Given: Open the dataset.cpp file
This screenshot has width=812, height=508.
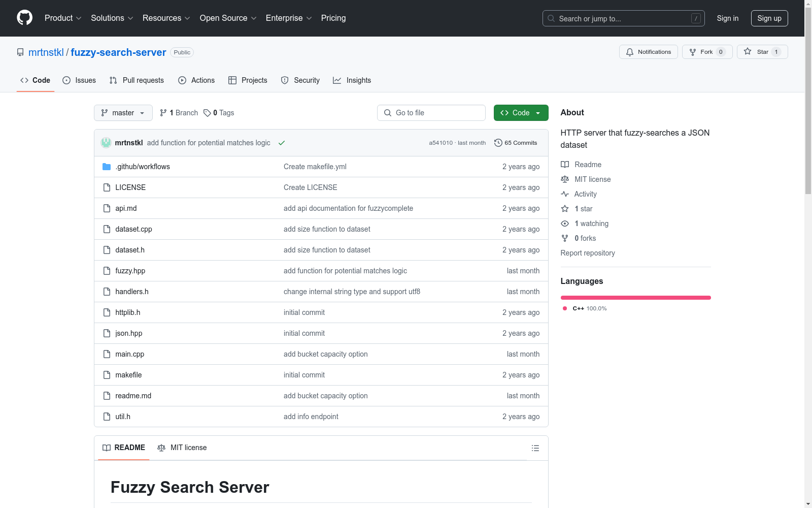Looking at the screenshot, I should tap(134, 229).
